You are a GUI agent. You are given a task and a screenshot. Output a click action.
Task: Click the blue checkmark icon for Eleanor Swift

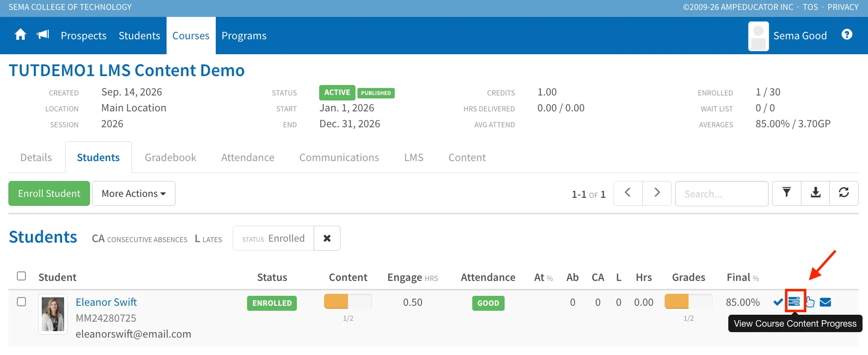click(x=778, y=302)
